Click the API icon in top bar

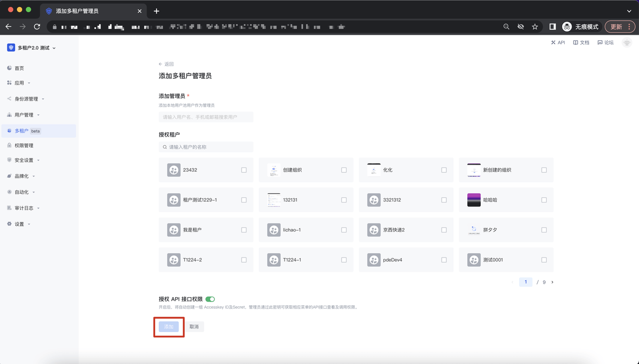pyautogui.click(x=554, y=43)
